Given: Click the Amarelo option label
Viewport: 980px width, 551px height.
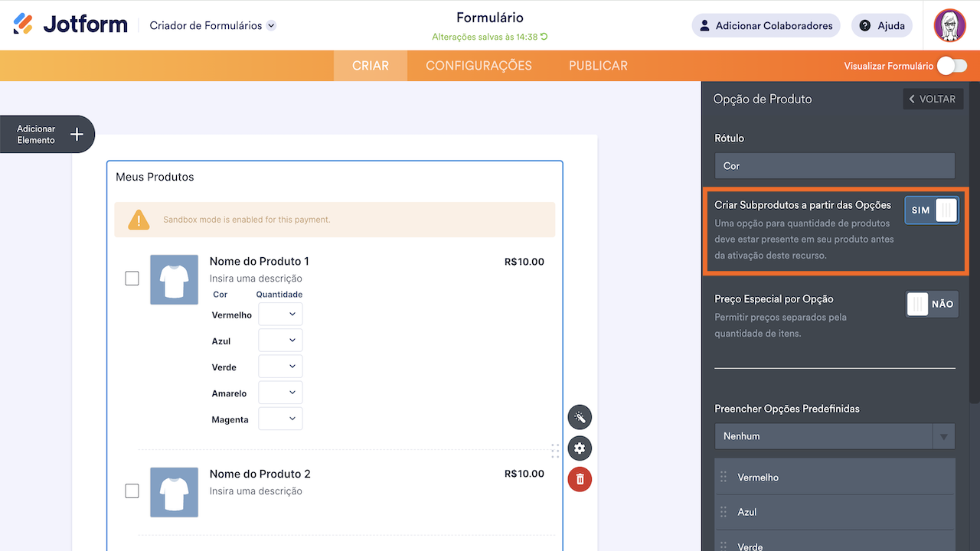Looking at the screenshot, I should click(x=229, y=393).
